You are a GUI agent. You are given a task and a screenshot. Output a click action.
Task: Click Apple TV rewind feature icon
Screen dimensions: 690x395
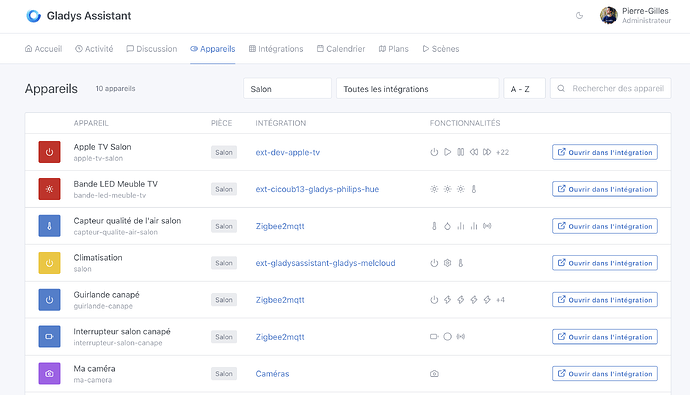coord(473,152)
